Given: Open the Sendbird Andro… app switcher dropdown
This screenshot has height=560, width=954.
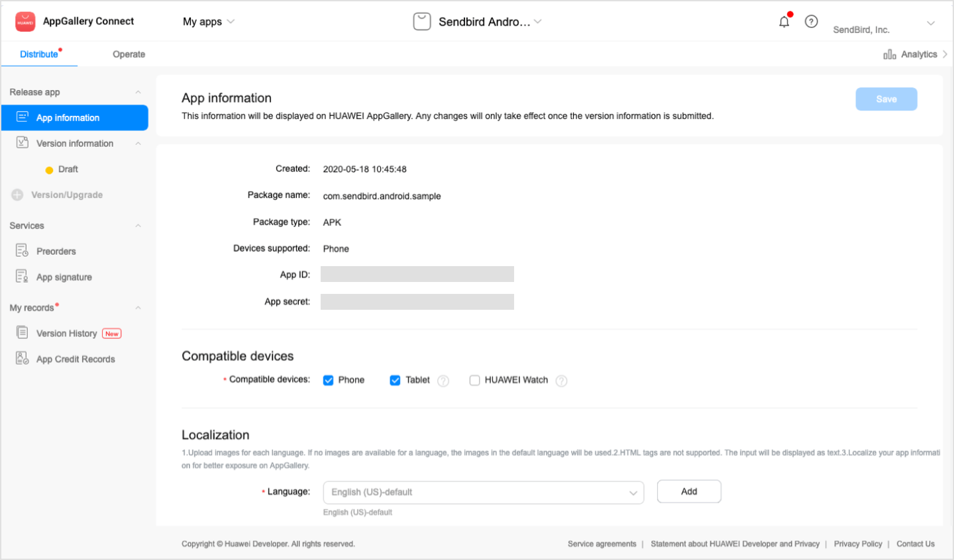Looking at the screenshot, I should tap(490, 22).
